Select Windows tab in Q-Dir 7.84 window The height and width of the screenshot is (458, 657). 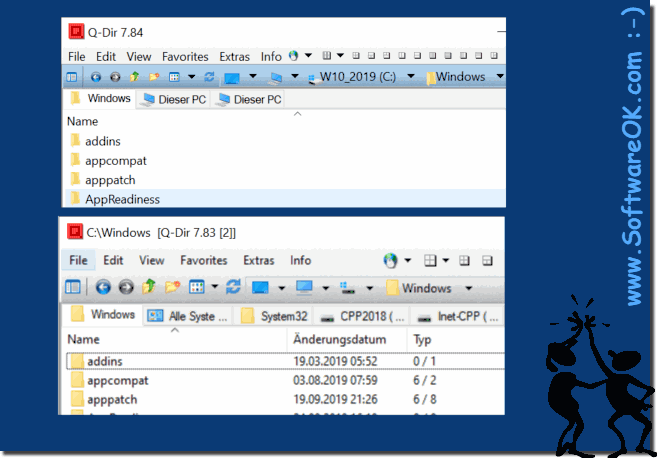point(101,98)
